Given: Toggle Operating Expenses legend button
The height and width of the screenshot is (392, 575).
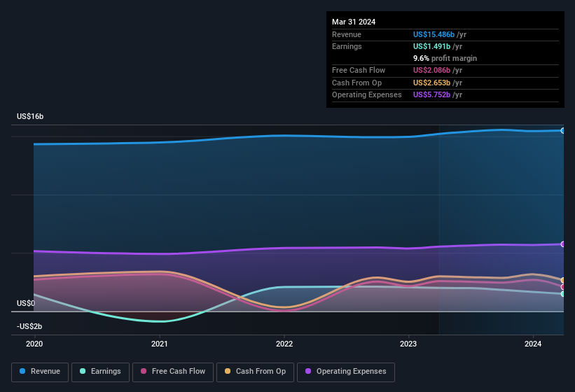Looking at the screenshot, I should [346, 372].
